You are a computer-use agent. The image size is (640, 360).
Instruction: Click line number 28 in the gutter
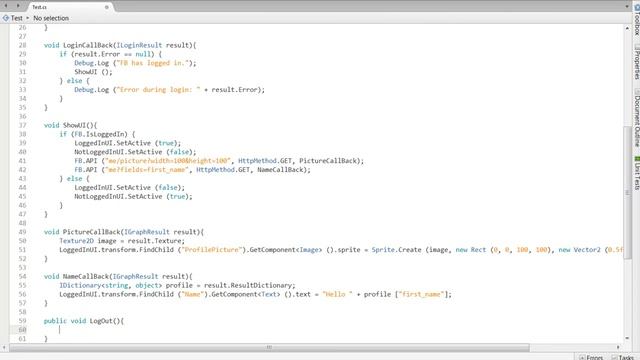click(22, 45)
